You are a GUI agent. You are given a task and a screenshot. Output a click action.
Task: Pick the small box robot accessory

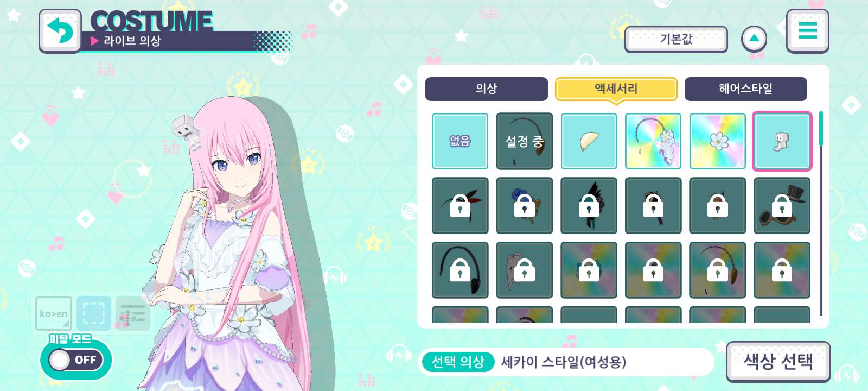782,141
